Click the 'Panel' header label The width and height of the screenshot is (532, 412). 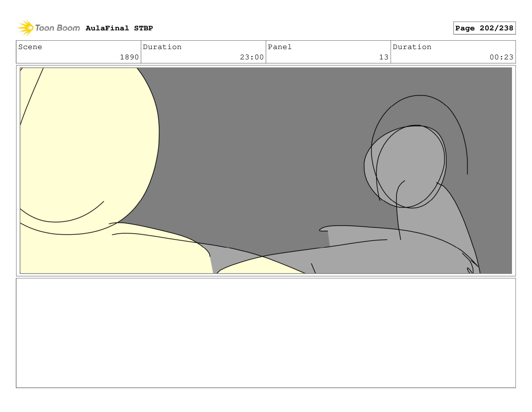pyautogui.click(x=280, y=47)
